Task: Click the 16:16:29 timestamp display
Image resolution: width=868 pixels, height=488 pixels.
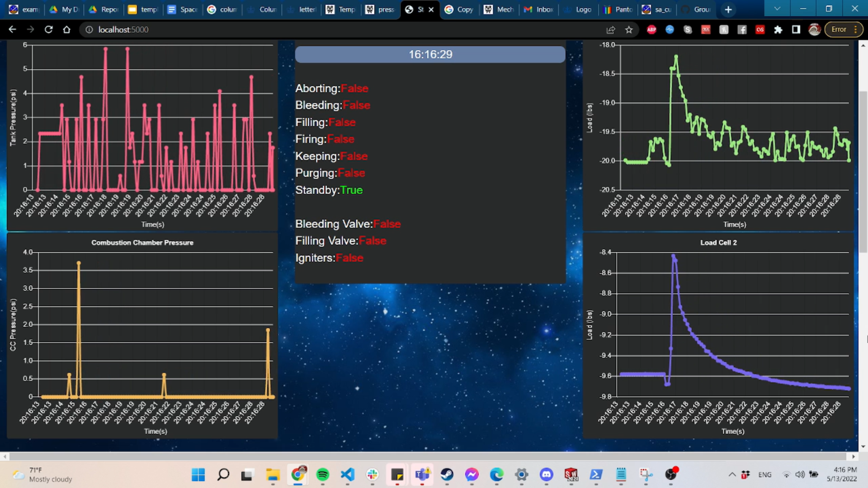Action: (430, 54)
